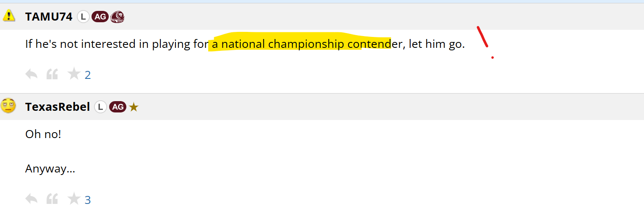Quote TAMU74's post
Viewport: 644px width, 214px height.
[x=52, y=75]
